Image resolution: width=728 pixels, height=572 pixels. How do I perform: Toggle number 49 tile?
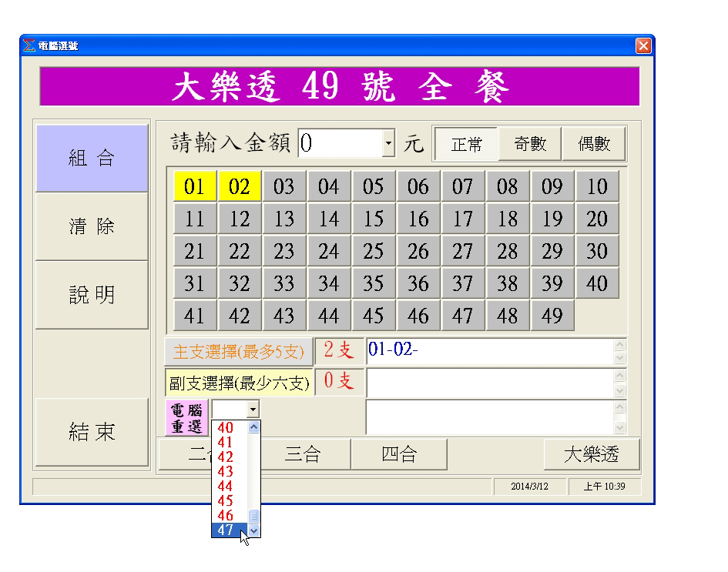point(552,316)
